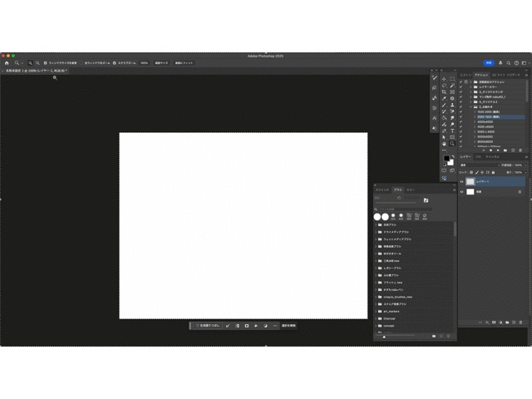Select the Hand tool

pos(444,144)
